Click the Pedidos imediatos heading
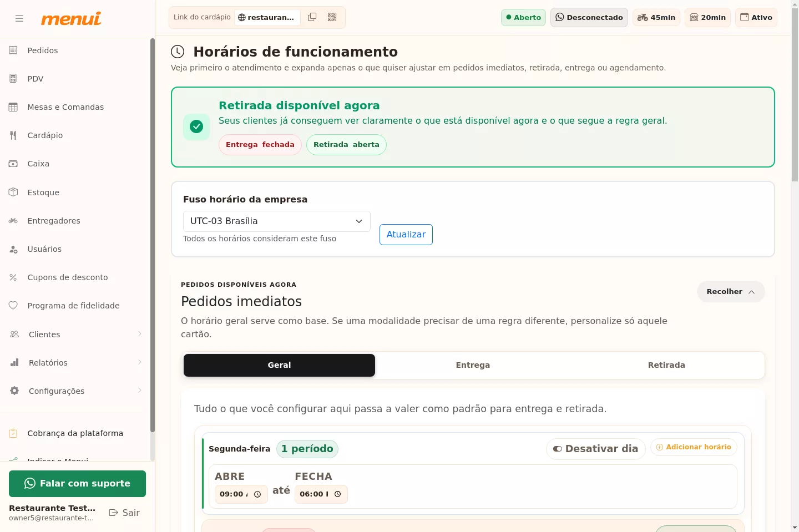The height and width of the screenshot is (532, 799). point(241,302)
